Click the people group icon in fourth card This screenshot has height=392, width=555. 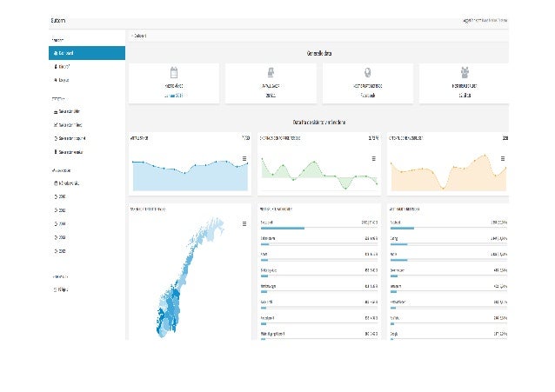coord(465,72)
